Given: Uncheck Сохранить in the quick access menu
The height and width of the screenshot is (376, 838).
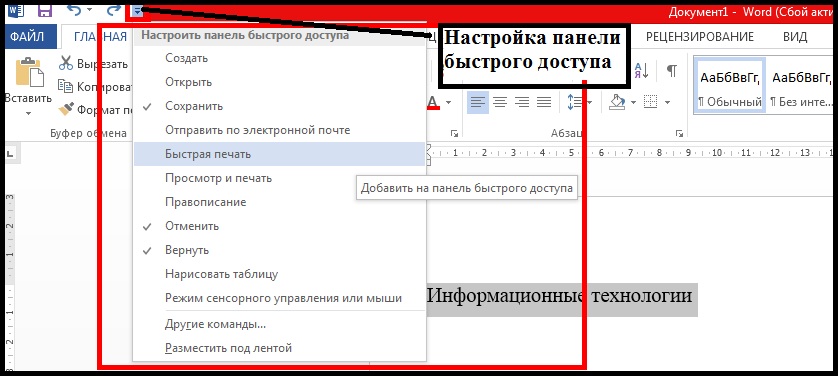Looking at the screenshot, I should point(280,106).
